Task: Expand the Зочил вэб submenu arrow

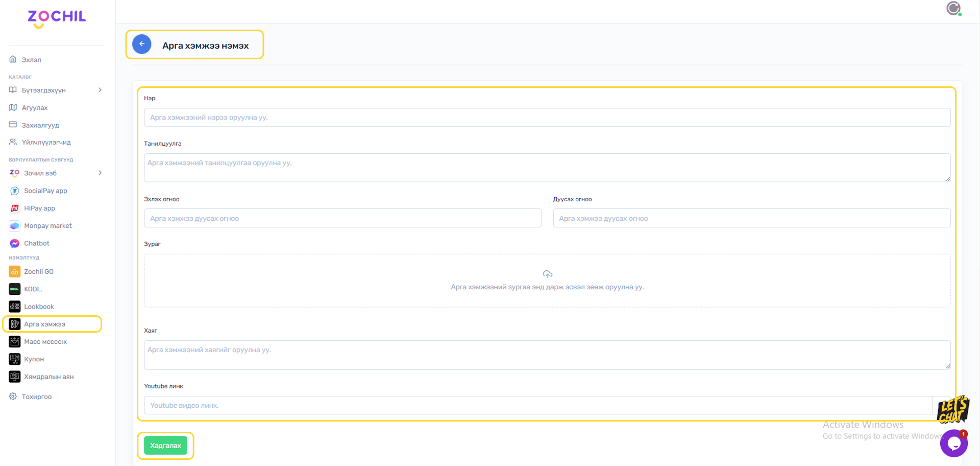Action: point(100,173)
